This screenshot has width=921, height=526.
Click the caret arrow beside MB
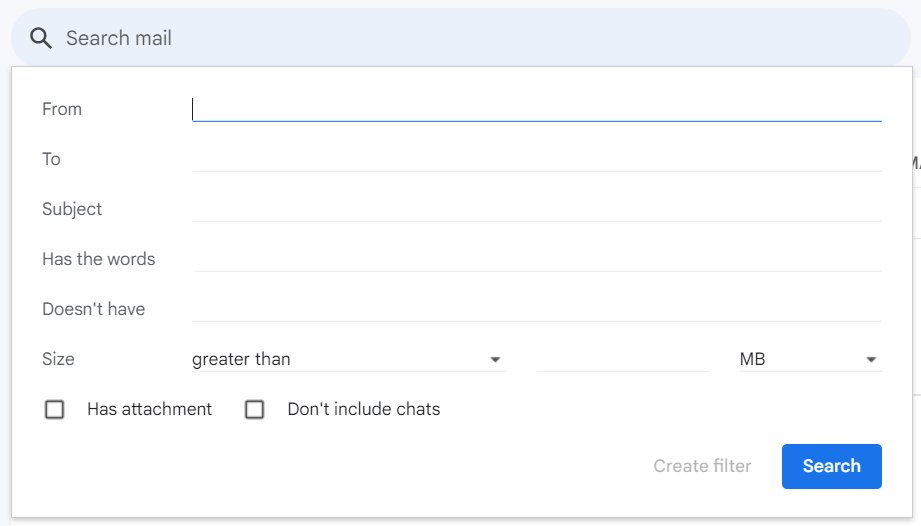[x=871, y=360]
